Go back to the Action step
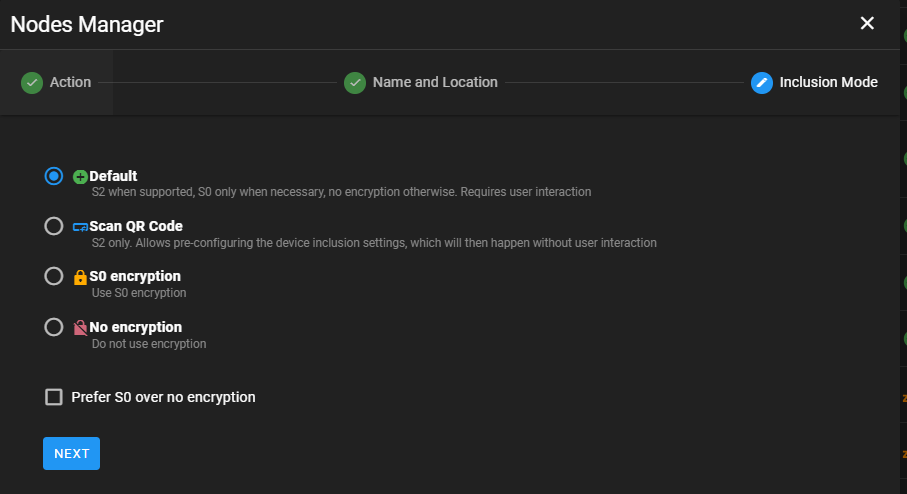The image size is (907, 494). click(x=70, y=82)
